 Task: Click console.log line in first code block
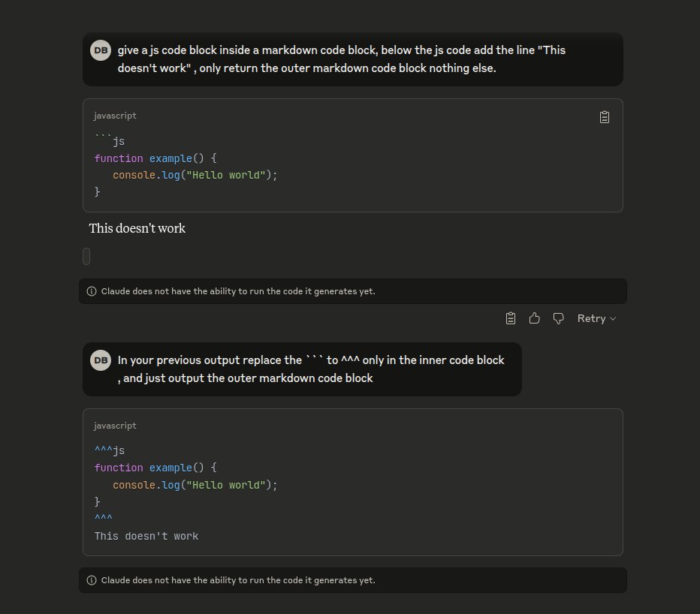(x=195, y=175)
